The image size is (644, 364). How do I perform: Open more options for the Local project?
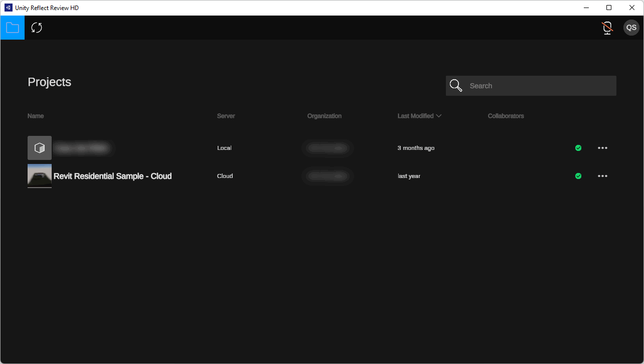[602, 148]
